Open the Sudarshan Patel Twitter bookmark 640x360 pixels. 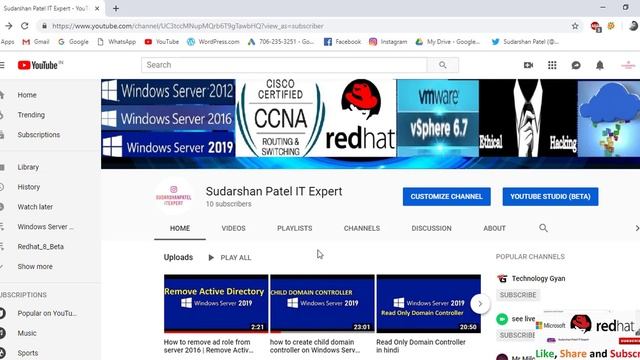click(525, 42)
